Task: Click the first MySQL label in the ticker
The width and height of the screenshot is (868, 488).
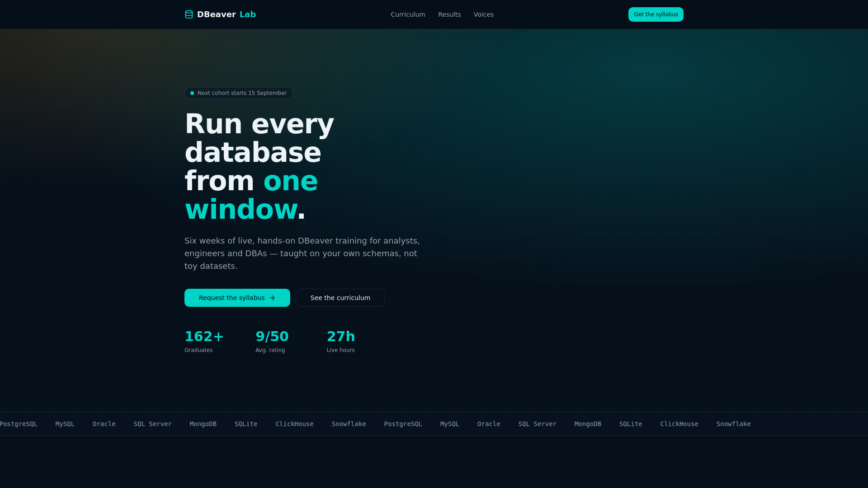Action: [x=65, y=424]
